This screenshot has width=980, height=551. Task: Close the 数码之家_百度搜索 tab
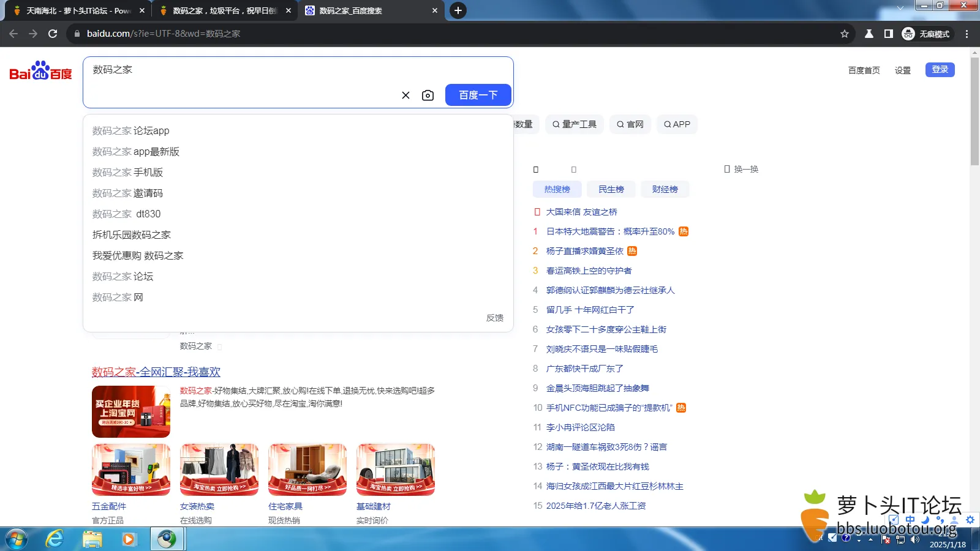(x=435, y=10)
